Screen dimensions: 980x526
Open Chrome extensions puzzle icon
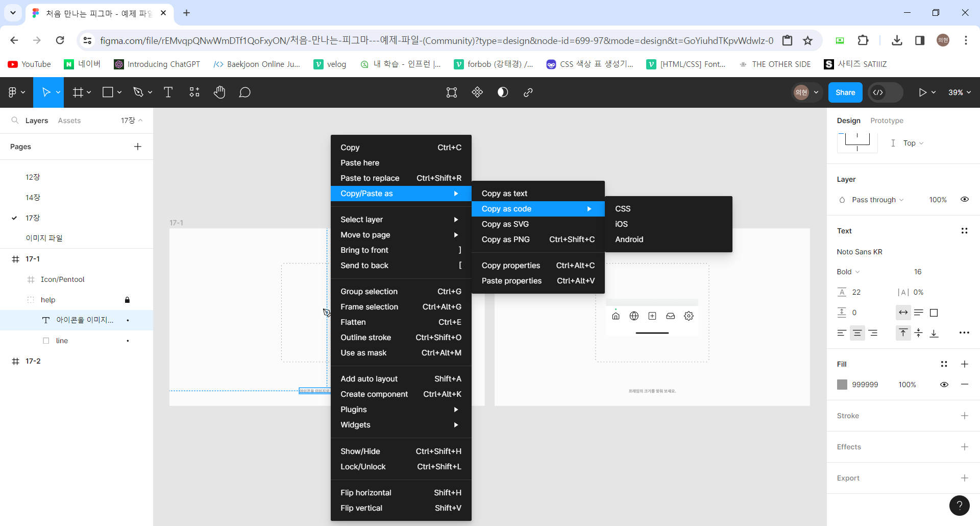863,40
